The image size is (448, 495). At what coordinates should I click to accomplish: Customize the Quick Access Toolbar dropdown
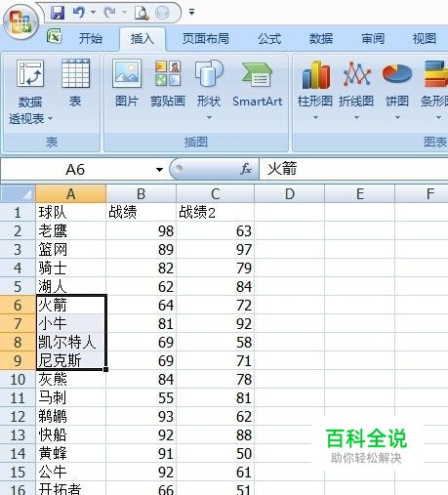point(191,13)
